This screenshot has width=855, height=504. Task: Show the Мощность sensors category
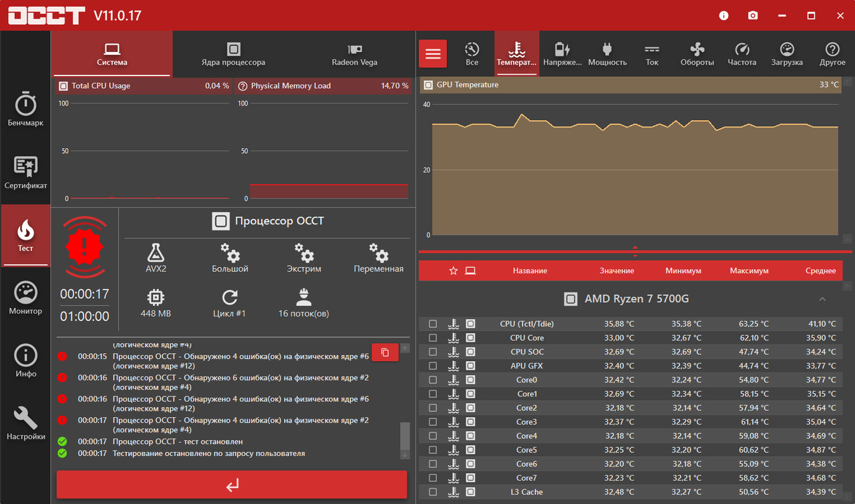tap(607, 53)
